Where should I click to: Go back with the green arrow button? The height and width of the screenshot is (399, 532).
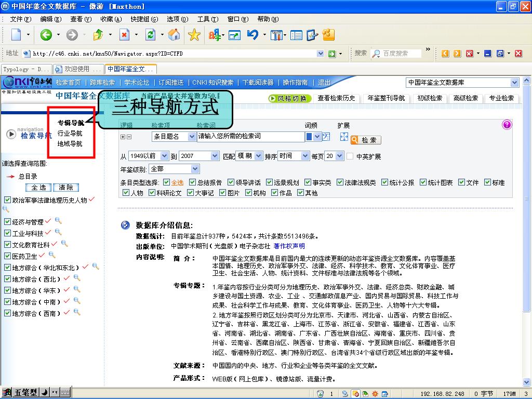(x=46, y=35)
